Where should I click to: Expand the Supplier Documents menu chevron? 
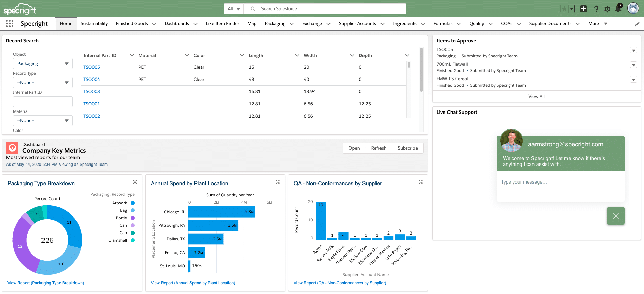578,24
